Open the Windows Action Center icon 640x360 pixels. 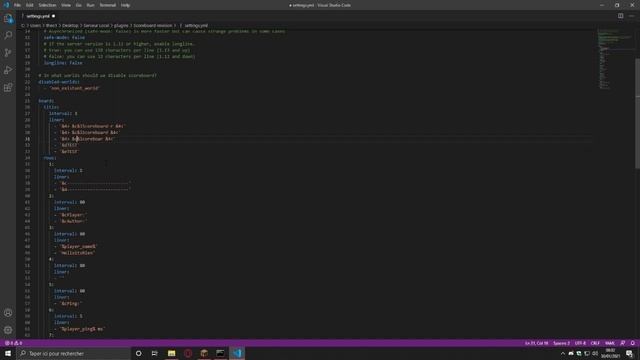click(x=629, y=353)
